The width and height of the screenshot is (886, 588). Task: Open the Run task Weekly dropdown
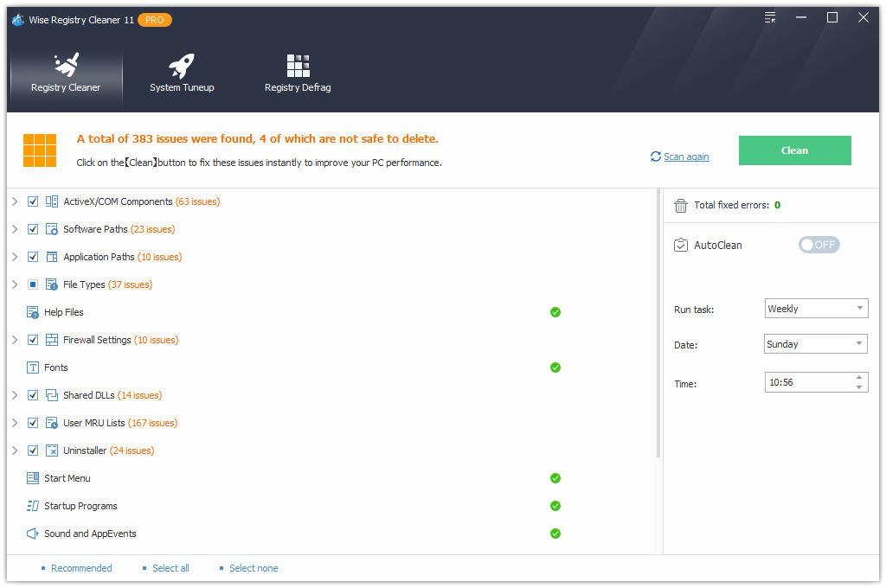click(816, 309)
